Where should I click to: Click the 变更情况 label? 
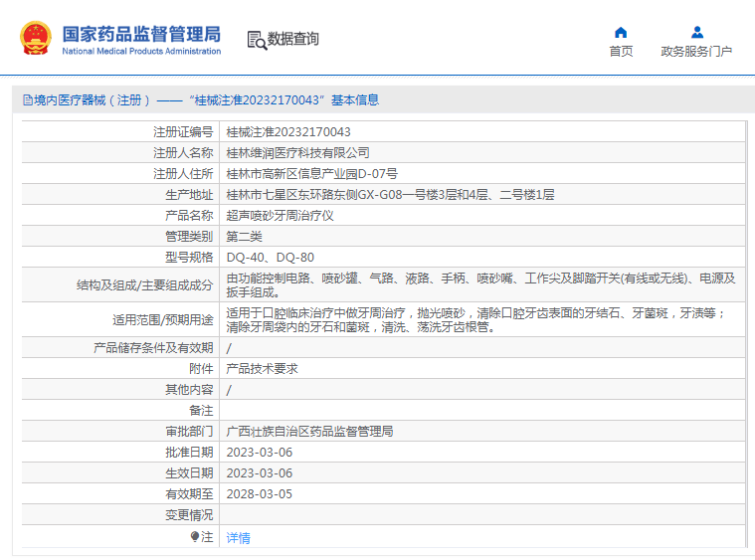(189, 515)
